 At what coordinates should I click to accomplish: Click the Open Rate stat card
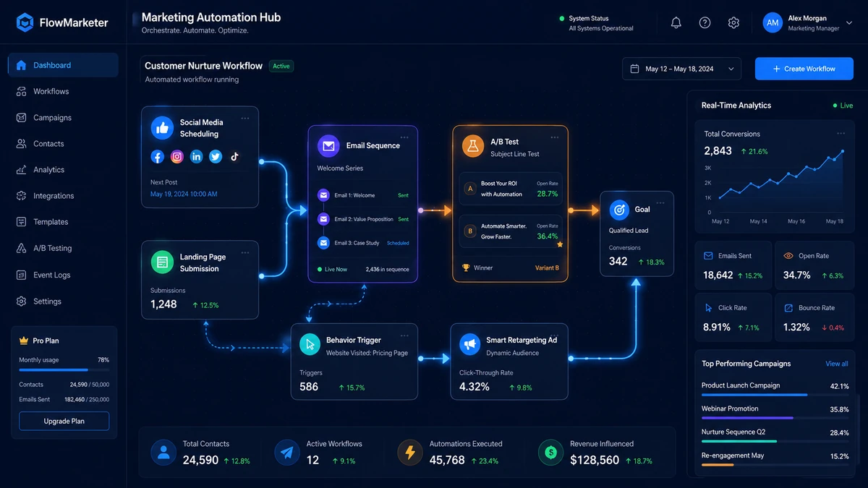pos(813,265)
